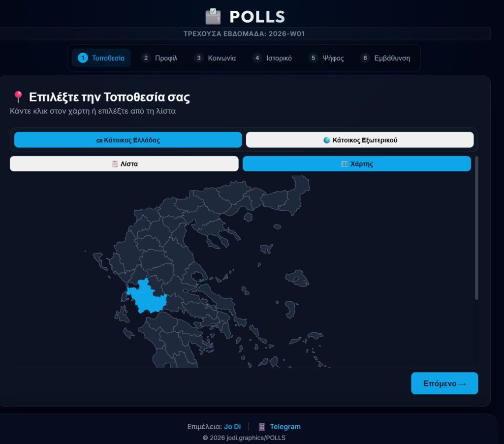504x444 pixels.
Task: Jump to the Ψήφος step
Action: tap(326, 58)
